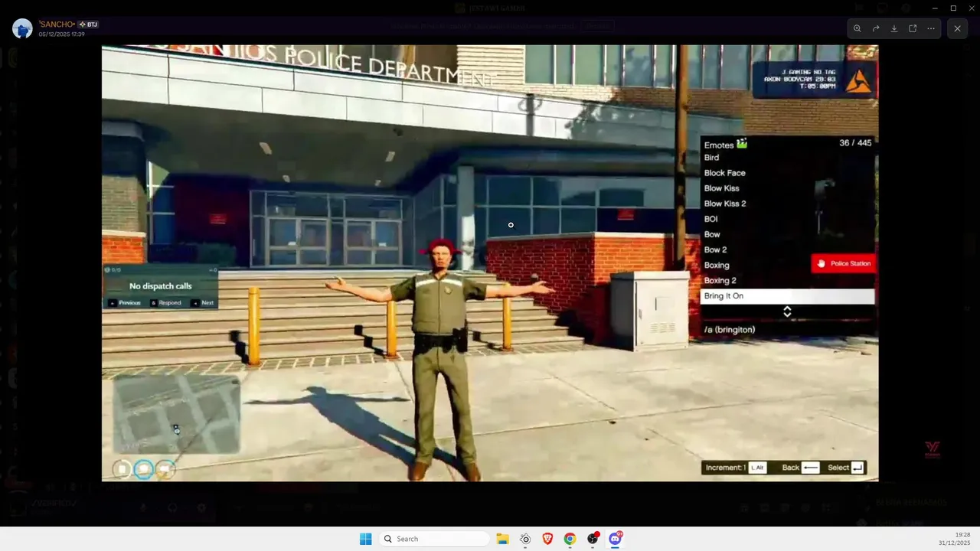
Task: Open the media in browser icon
Action: click(x=913, y=28)
